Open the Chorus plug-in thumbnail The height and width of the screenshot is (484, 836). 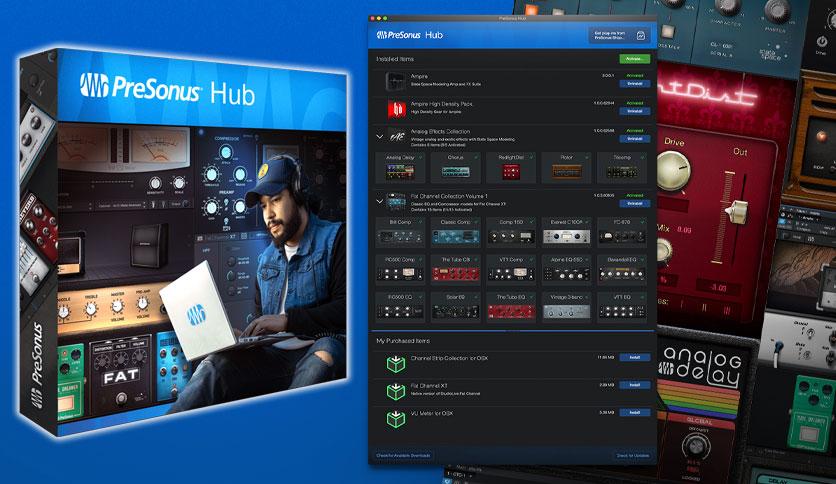(x=455, y=172)
